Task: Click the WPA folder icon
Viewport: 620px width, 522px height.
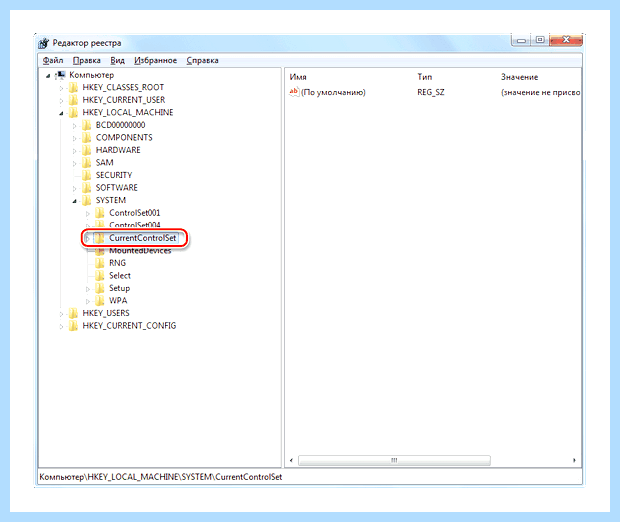Action: 100,301
